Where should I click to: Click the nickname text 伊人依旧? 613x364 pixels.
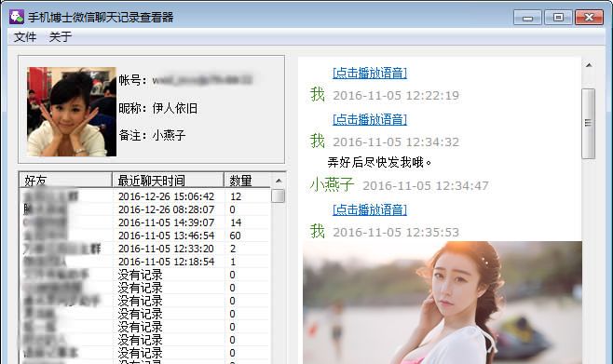(175, 108)
